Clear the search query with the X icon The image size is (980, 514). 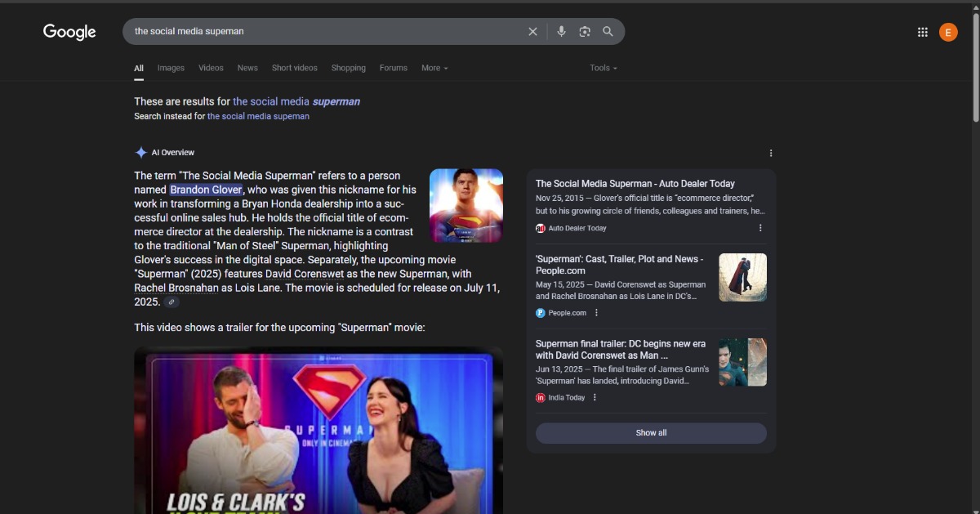532,32
